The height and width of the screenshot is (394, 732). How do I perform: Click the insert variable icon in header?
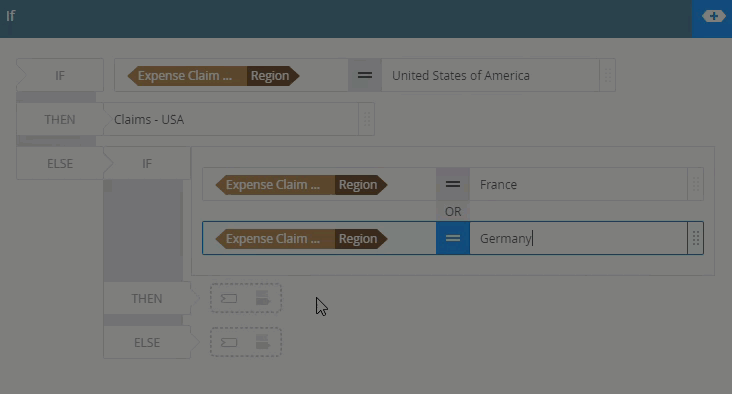point(713,16)
